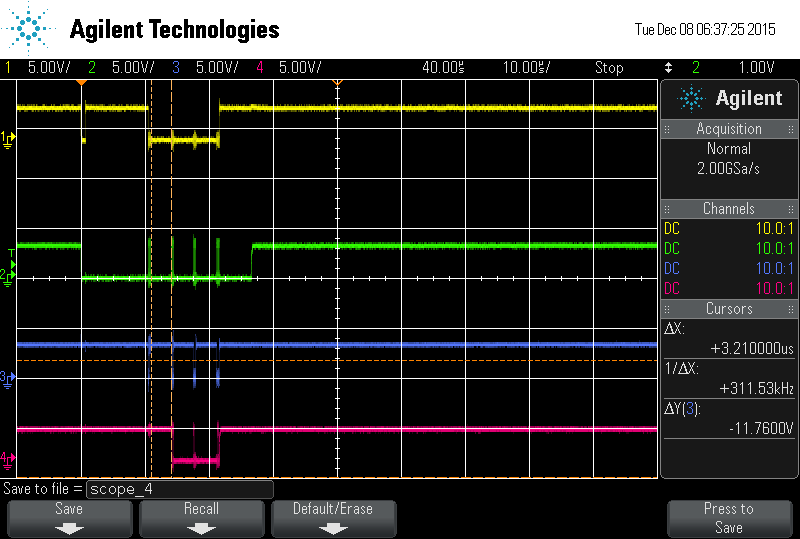Open the Default/Erase softkey menu

pos(333,519)
